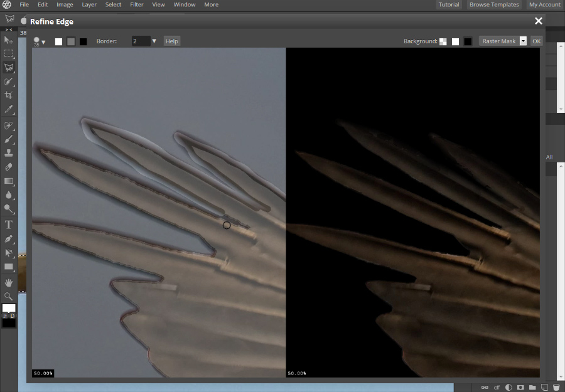Click the delete layer trash icon
Viewport: 565px width, 392px height.
click(556, 387)
